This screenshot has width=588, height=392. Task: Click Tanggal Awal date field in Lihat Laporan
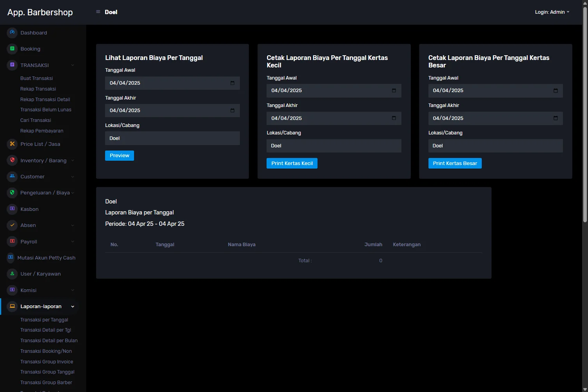(172, 83)
